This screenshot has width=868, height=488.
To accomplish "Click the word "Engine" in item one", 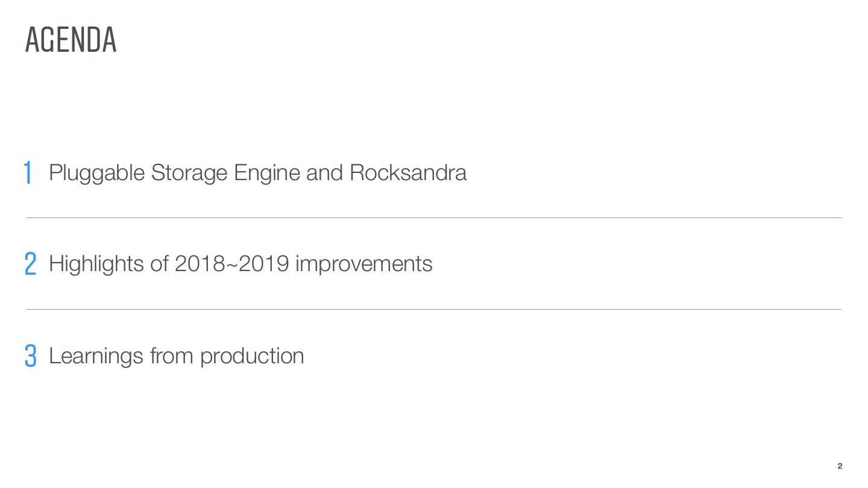I will click(266, 173).
